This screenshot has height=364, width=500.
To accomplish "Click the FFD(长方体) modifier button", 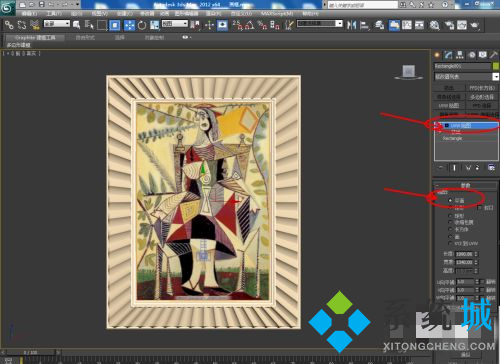I will [482, 88].
